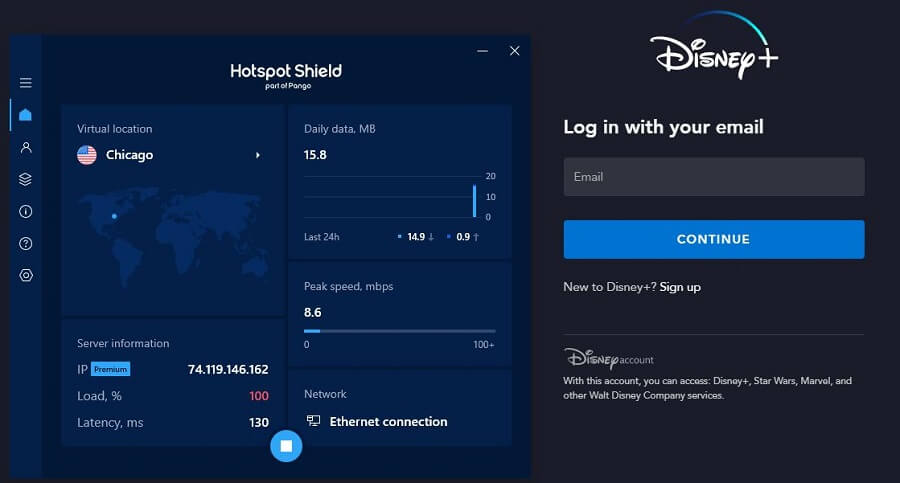The image size is (900, 483).
Task: Click the Virtual location heading
Action: [x=115, y=129]
